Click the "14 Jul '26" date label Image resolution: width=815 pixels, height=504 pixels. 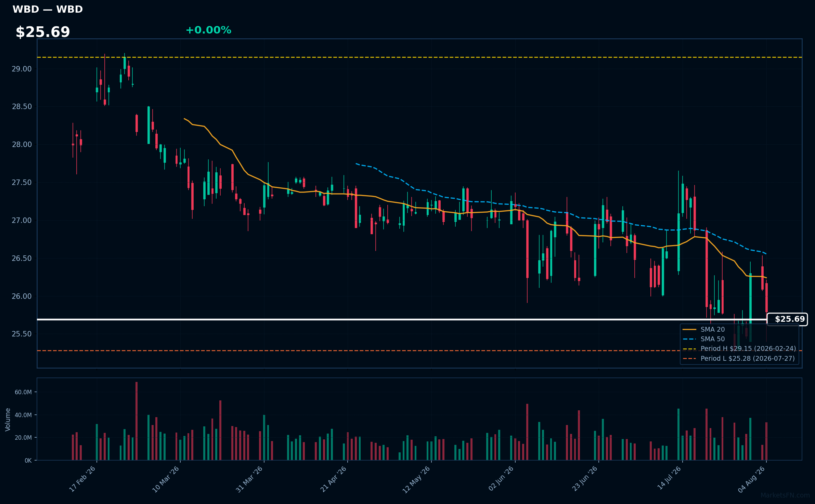click(x=669, y=478)
